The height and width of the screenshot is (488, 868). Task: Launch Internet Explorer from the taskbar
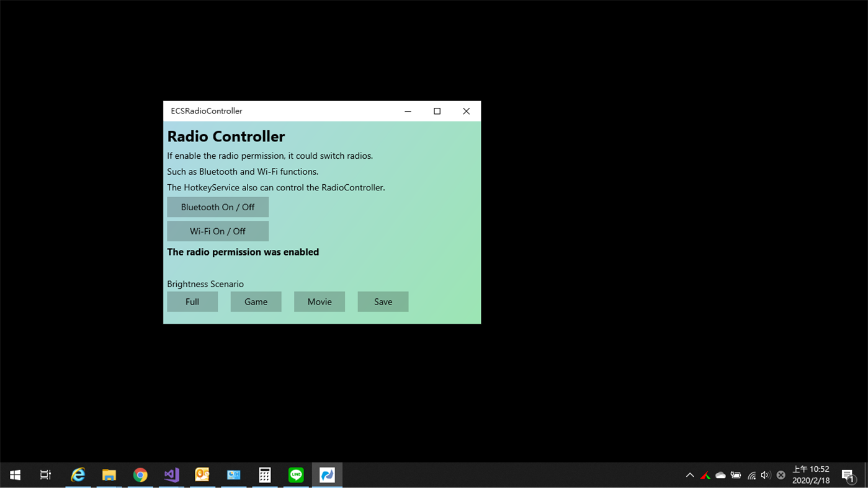pyautogui.click(x=78, y=475)
